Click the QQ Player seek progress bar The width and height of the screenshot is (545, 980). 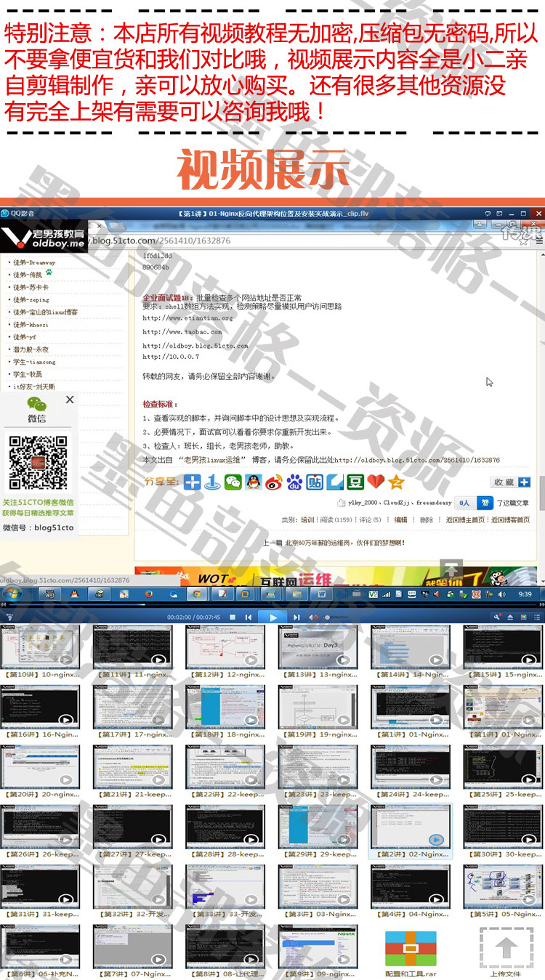tap(272, 605)
